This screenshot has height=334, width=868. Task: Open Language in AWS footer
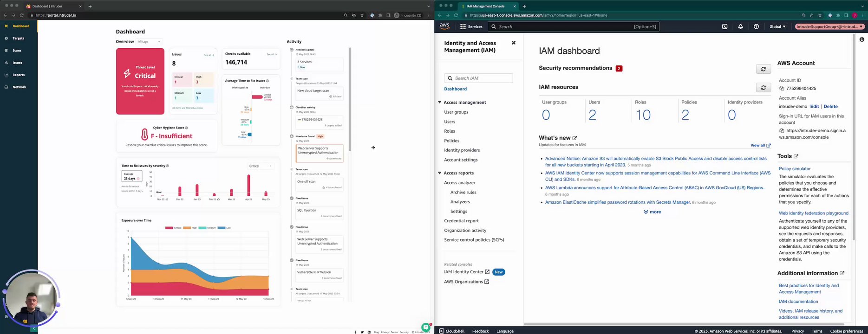(505, 331)
